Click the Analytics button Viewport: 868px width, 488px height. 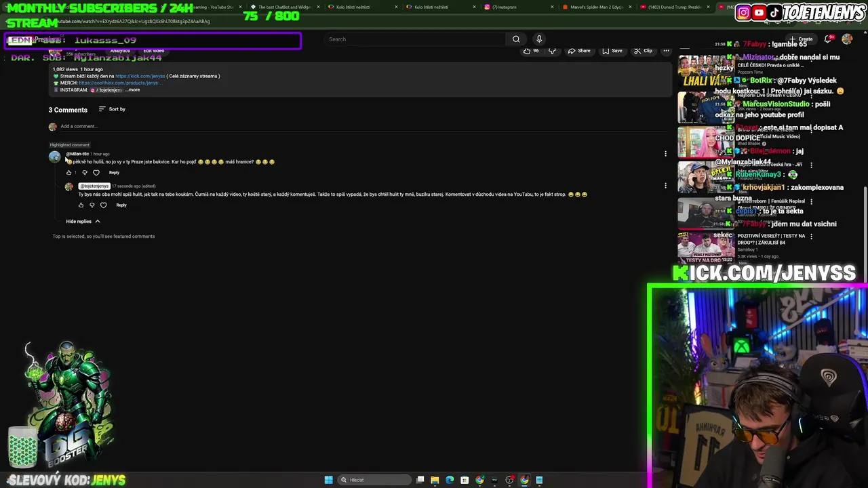pos(120,51)
